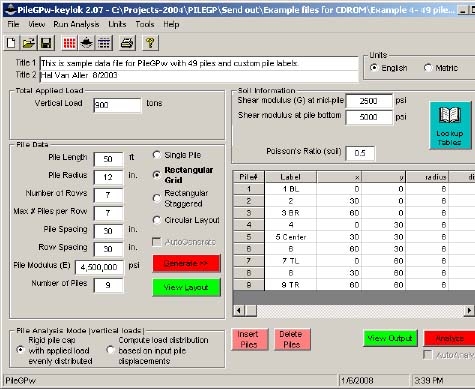
Task: Click the Max # Piles per Row field
Action: click(x=108, y=213)
